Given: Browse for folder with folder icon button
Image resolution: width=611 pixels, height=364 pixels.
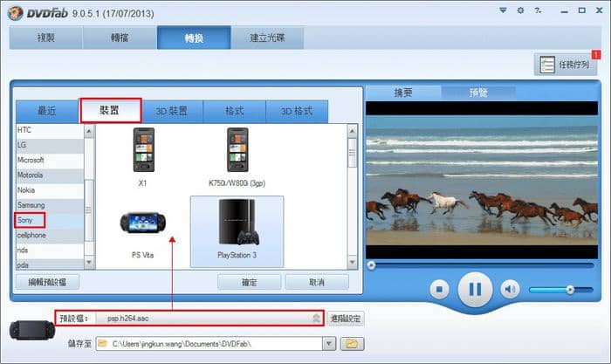Looking at the screenshot, I should (x=352, y=344).
